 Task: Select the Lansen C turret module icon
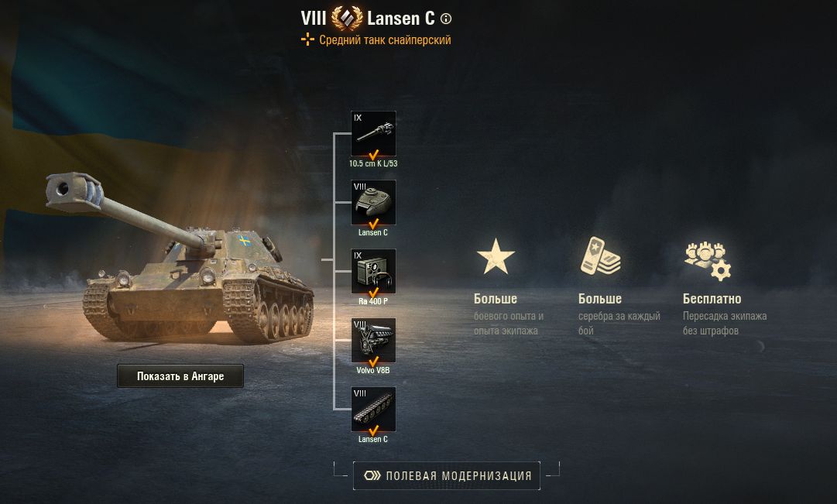pyautogui.click(x=373, y=202)
